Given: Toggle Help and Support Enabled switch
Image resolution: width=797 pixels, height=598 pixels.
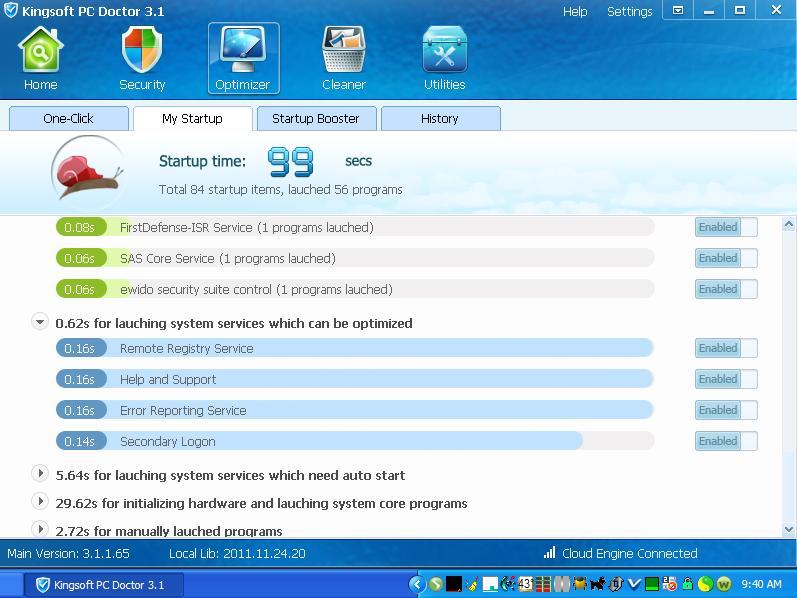Looking at the screenshot, I should point(725,379).
